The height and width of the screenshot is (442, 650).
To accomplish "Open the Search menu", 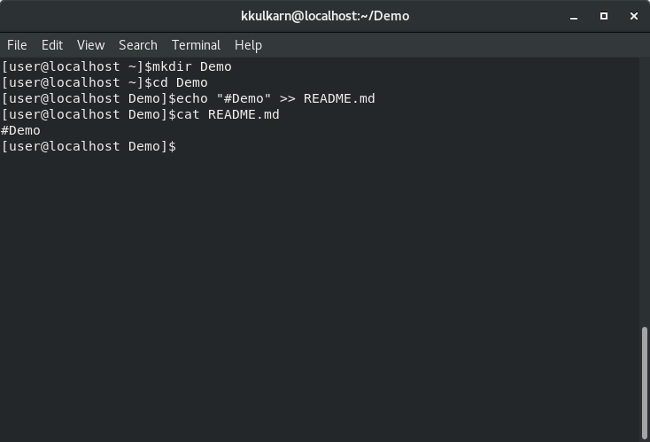I will coord(138,45).
